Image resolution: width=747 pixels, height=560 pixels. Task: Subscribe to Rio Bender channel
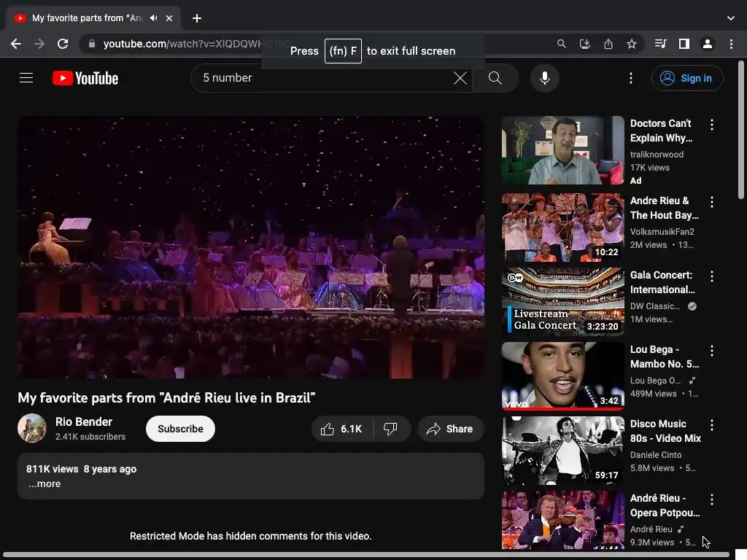point(180,429)
